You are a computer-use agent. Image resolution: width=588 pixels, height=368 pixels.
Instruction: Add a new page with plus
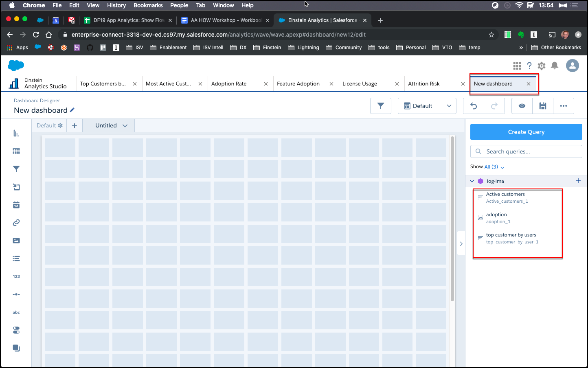[x=75, y=126]
